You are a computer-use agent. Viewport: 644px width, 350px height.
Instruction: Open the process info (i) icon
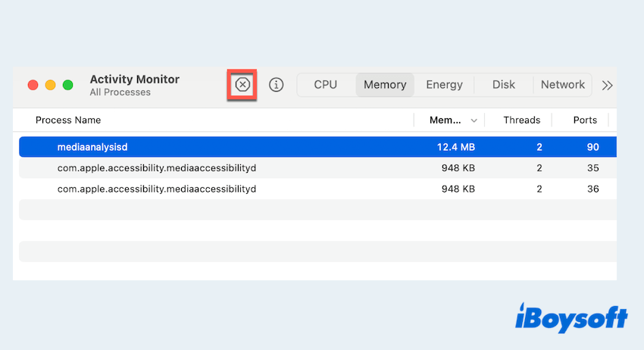(x=277, y=85)
